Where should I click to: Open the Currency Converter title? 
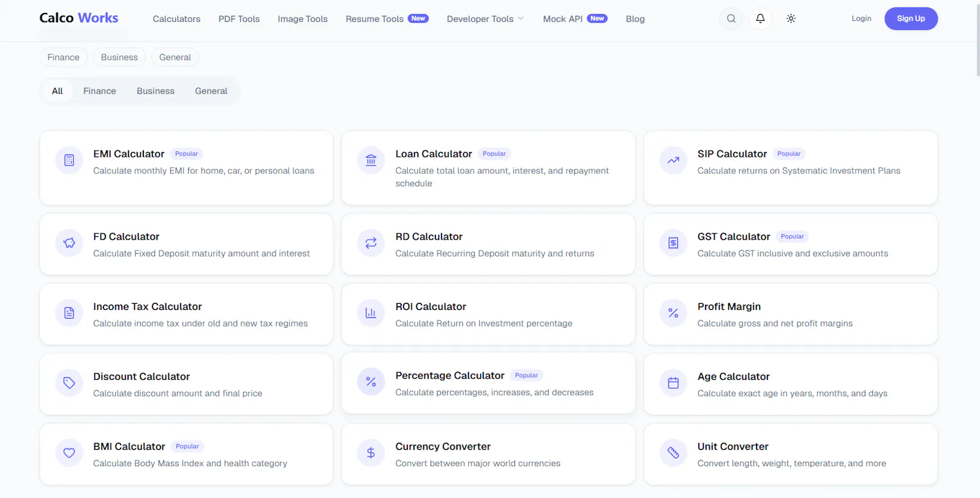coord(443,446)
